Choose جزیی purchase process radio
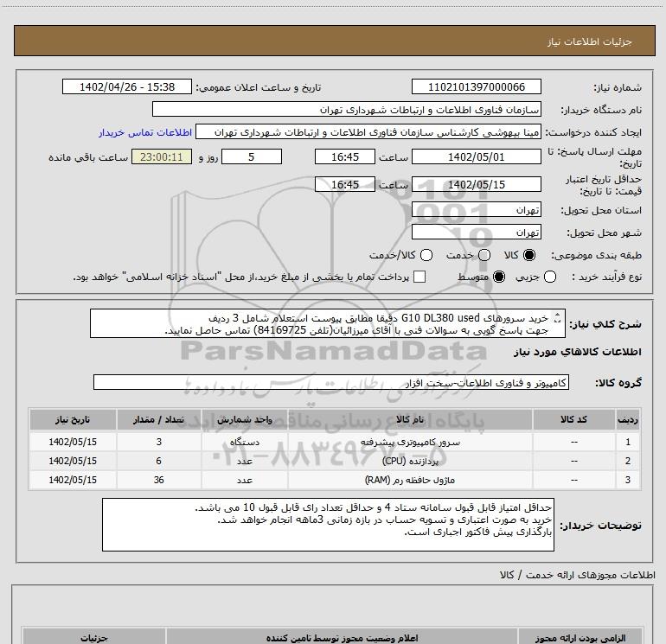Image resolution: width=666 pixels, height=644 pixels. coord(550,277)
